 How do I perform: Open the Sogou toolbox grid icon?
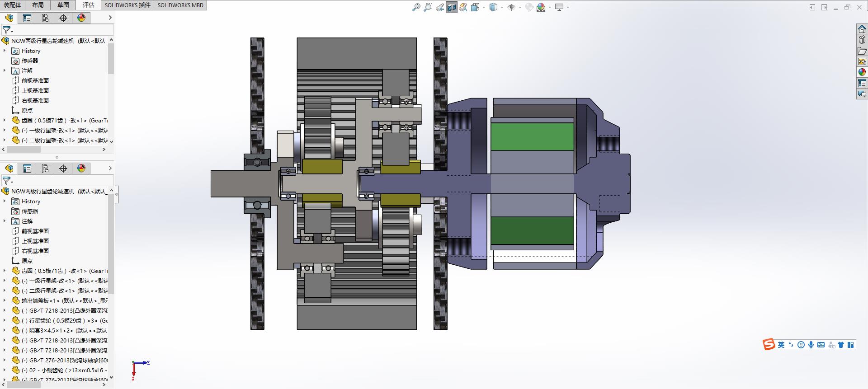click(851, 345)
